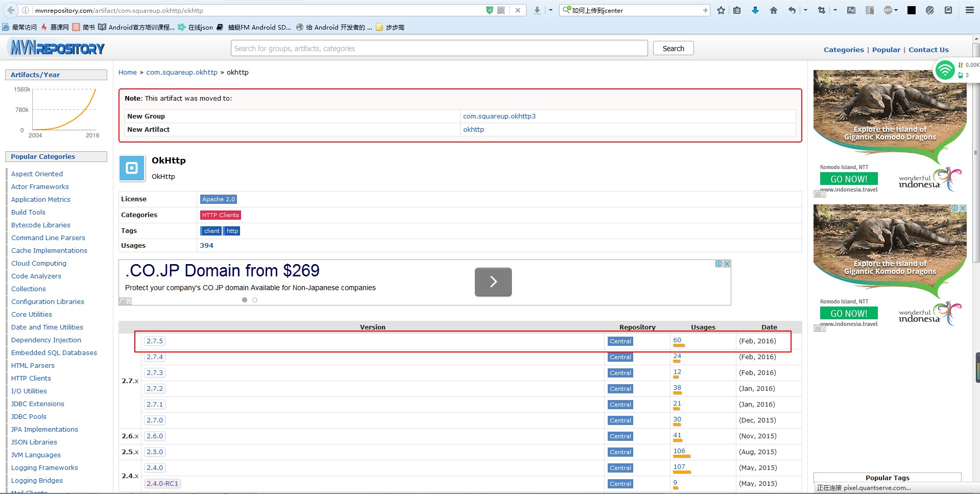Open version 2.7.5 link
The width and height of the screenshot is (980, 494).
155,341
